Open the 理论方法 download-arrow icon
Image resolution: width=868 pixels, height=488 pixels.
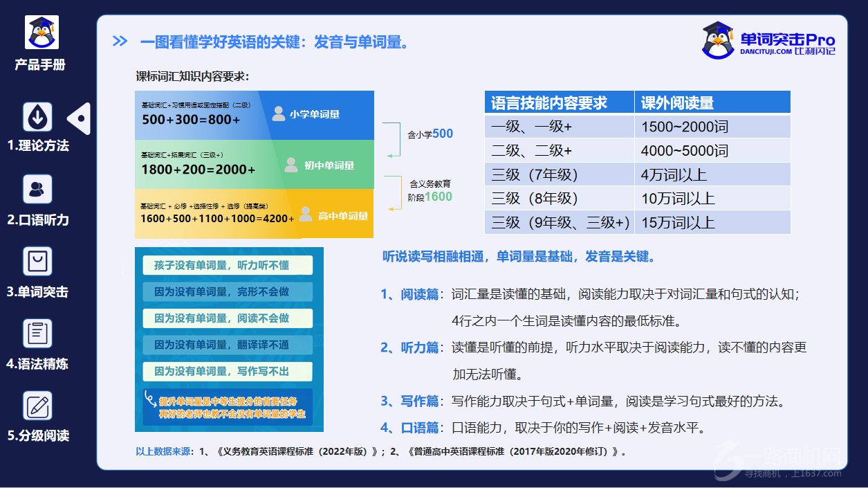pos(37,117)
